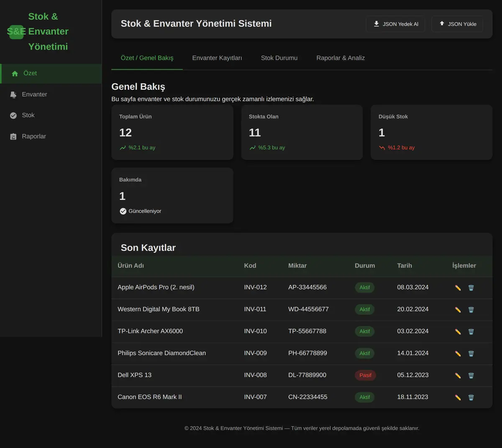Delete the Canon EOS R6 Mark II record
Image resolution: width=502 pixels, height=448 pixels.
(x=471, y=397)
